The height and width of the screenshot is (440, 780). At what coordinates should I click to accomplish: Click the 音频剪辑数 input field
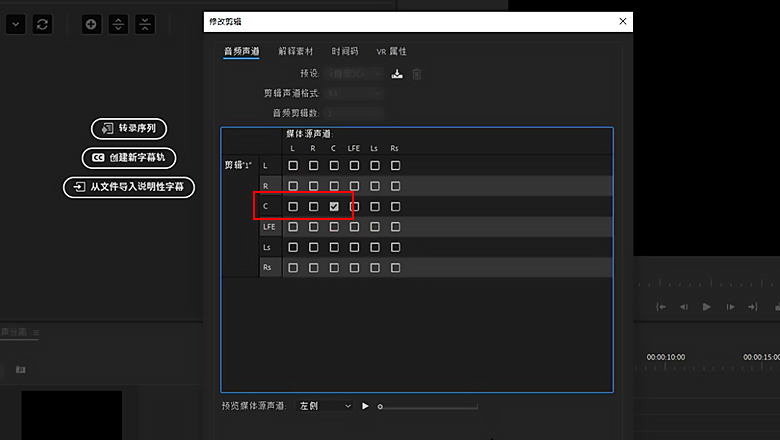[354, 113]
